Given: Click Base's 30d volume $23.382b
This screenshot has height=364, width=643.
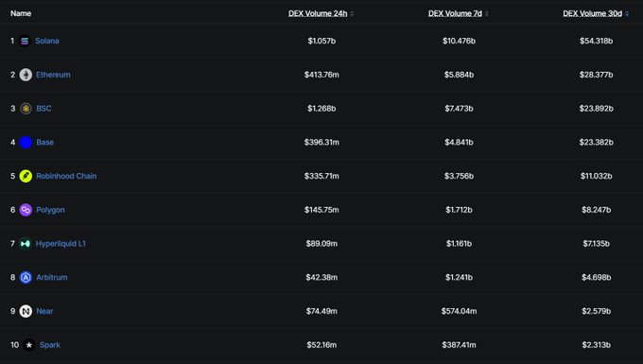Looking at the screenshot, I should click(x=597, y=142).
